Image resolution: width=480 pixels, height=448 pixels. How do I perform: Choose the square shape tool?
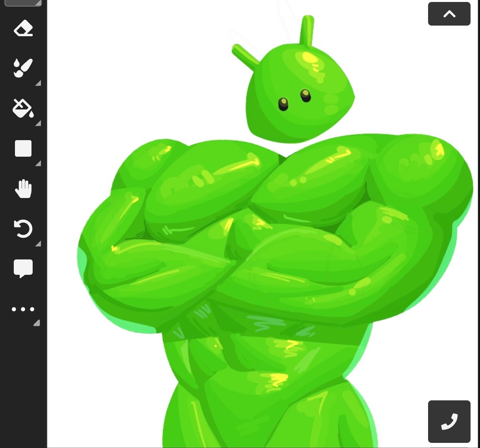pos(23,148)
